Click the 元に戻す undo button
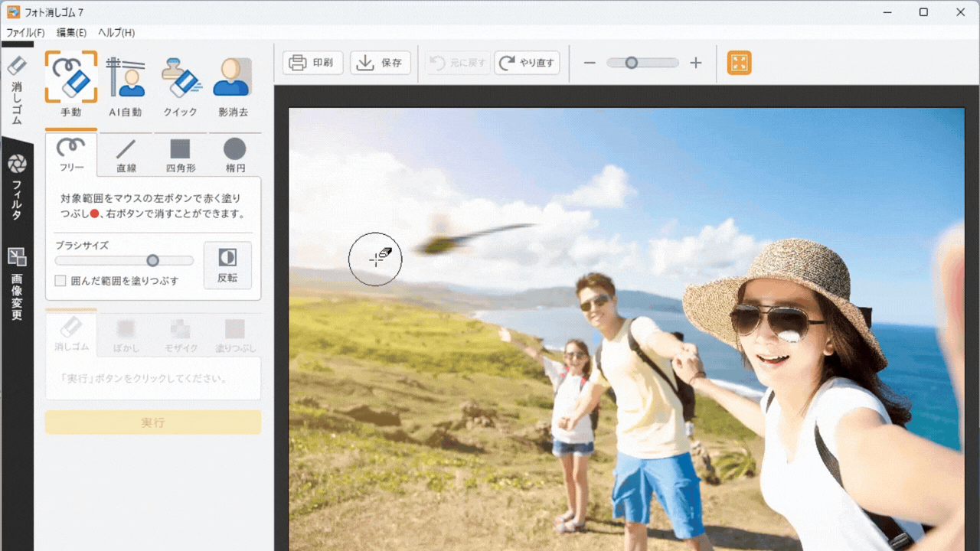This screenshot has width=980, height=551. (458, 63)
